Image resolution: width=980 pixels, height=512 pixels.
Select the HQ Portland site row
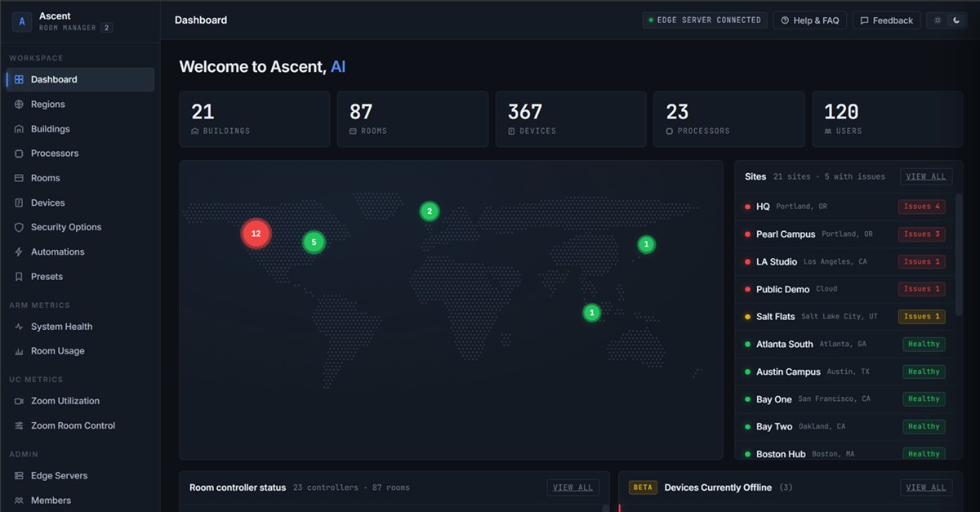pyautogui.click(x=844, y=207)
